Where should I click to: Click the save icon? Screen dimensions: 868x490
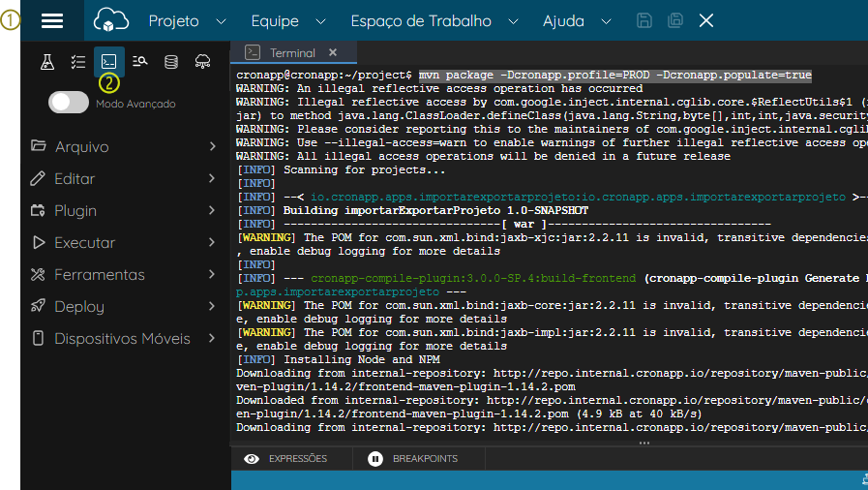tap(644, 20)
